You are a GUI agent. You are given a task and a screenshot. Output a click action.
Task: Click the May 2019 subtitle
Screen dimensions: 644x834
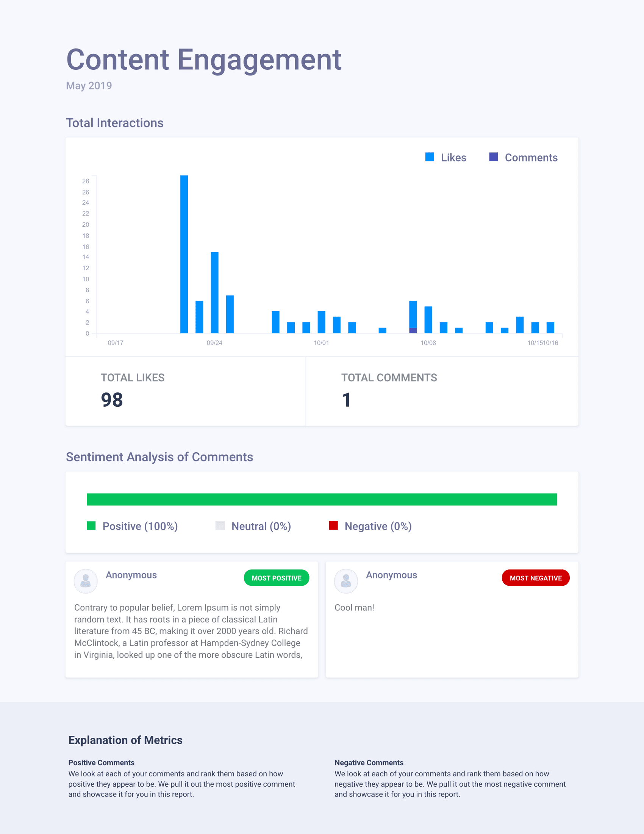coord(89,86)
